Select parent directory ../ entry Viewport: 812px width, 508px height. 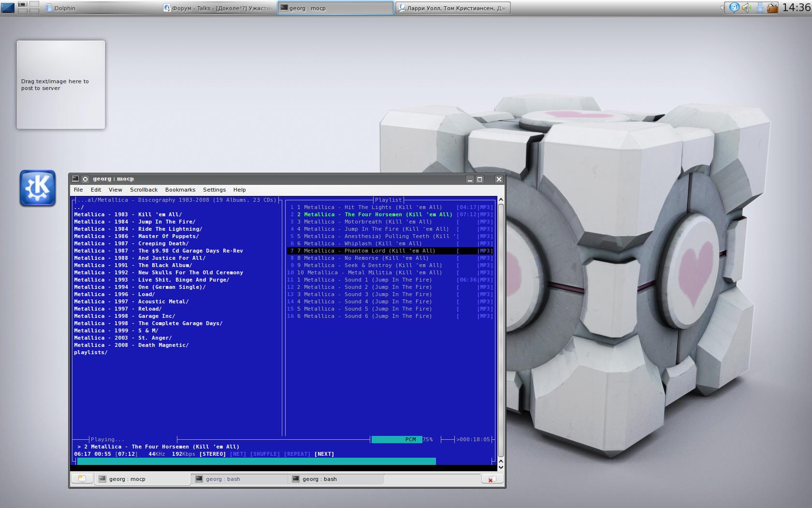point(79,207)
